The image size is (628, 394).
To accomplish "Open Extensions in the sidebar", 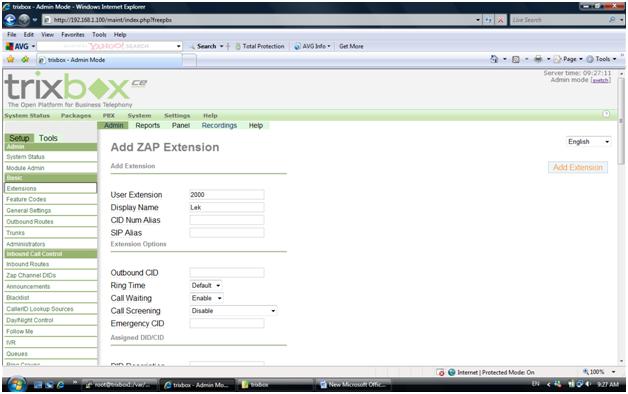I will coord(50,188).
